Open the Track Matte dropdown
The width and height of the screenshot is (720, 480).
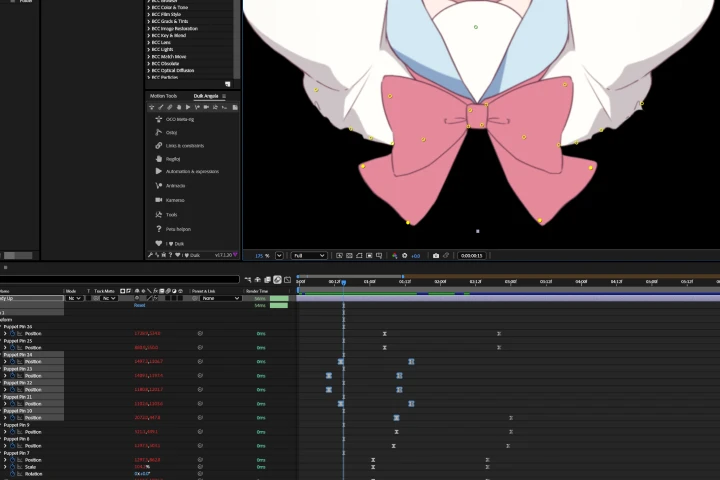tap(109, 298)
